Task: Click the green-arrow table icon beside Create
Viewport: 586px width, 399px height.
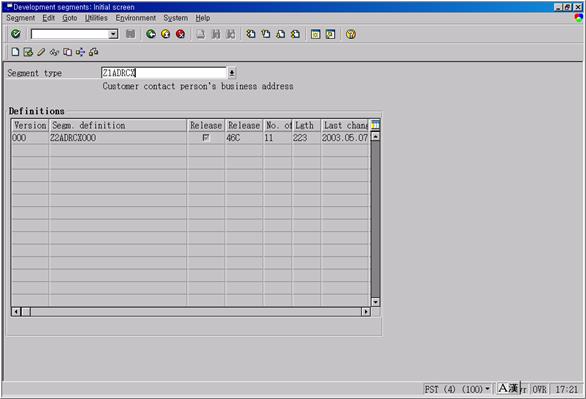Action: click(x=28, y=52)
